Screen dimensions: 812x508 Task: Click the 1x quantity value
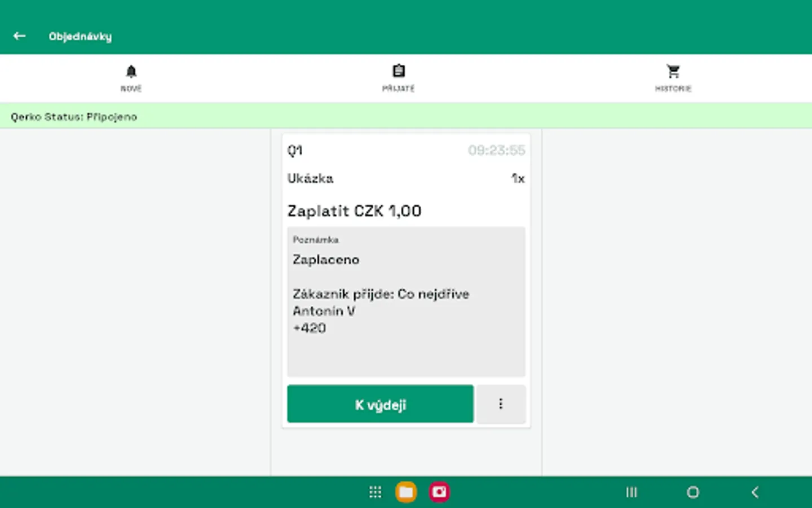click(518, 178)
